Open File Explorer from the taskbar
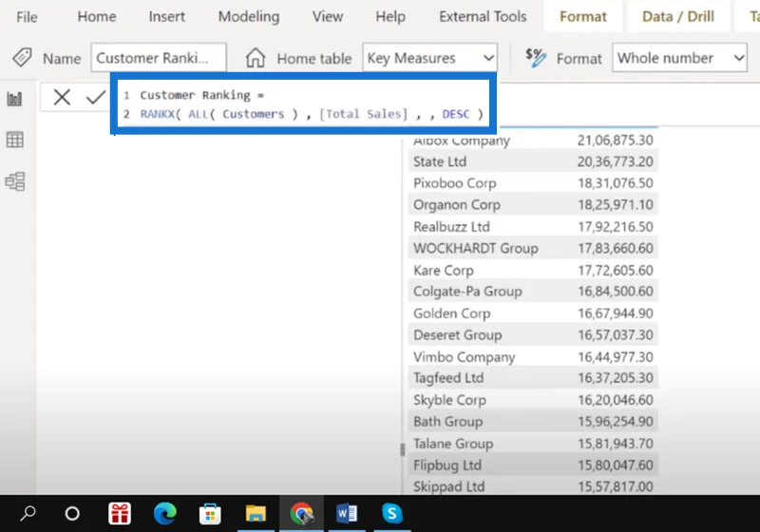The image size is (760, 532). (256, 514)
